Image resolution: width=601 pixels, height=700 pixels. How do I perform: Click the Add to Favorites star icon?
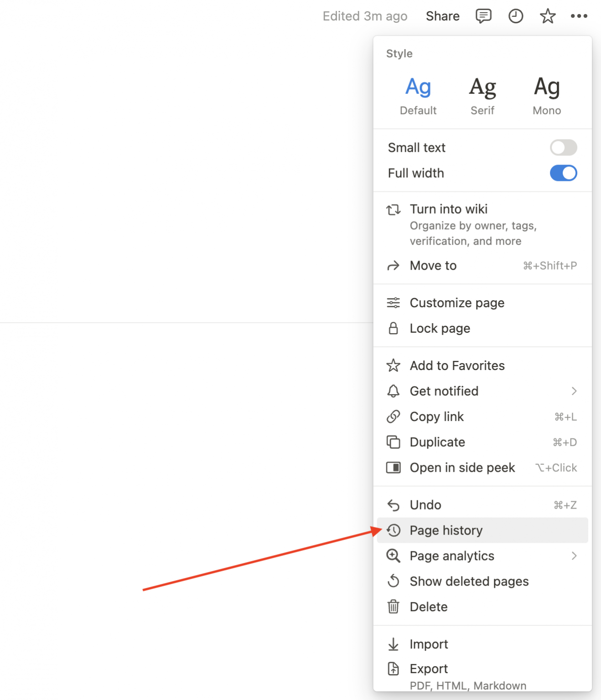coord(394,365)
